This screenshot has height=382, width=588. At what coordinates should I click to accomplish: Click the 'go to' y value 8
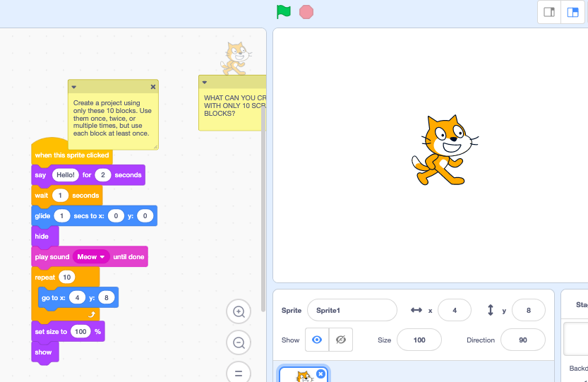click(x=106, y=297)
